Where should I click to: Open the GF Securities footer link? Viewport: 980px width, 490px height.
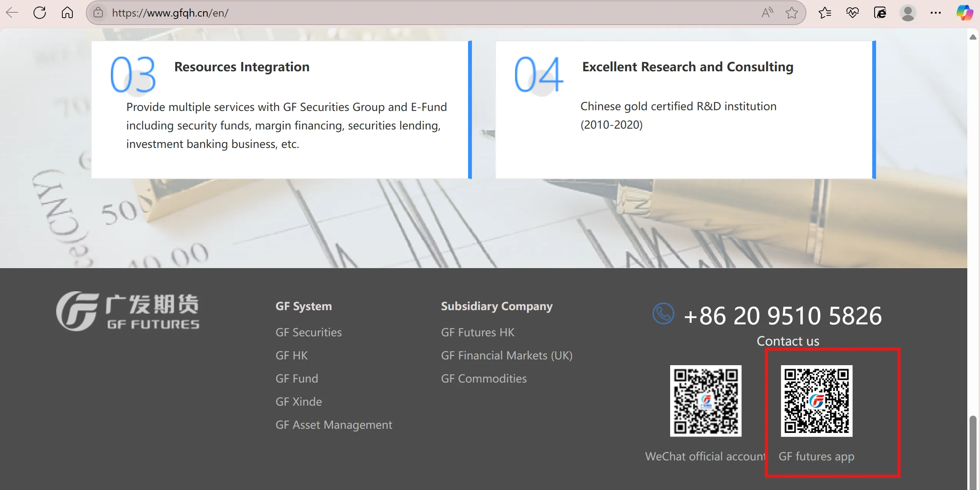tap(309, 332)
